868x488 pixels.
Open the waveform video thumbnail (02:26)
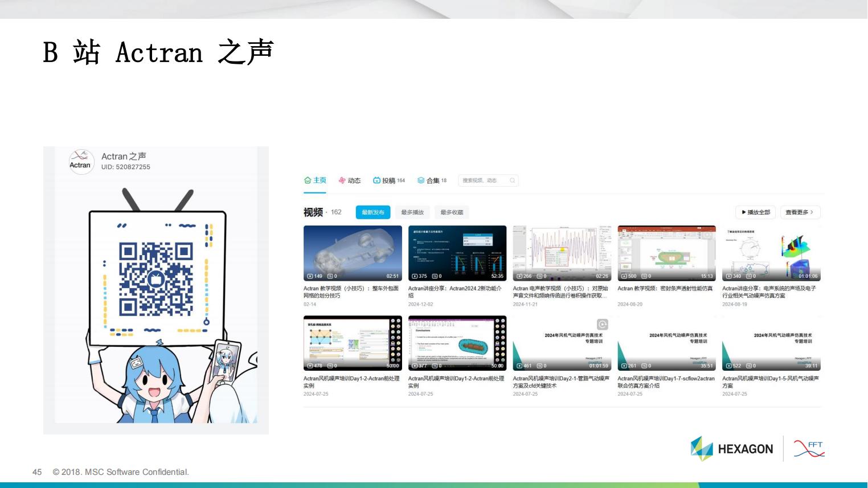(x=562, y=253)
